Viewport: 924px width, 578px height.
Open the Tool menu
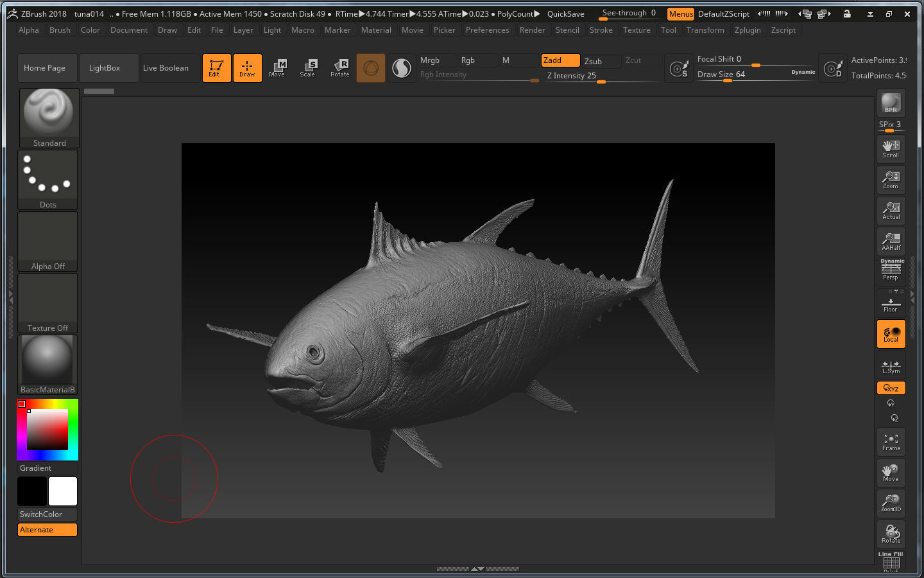(668, 30)
